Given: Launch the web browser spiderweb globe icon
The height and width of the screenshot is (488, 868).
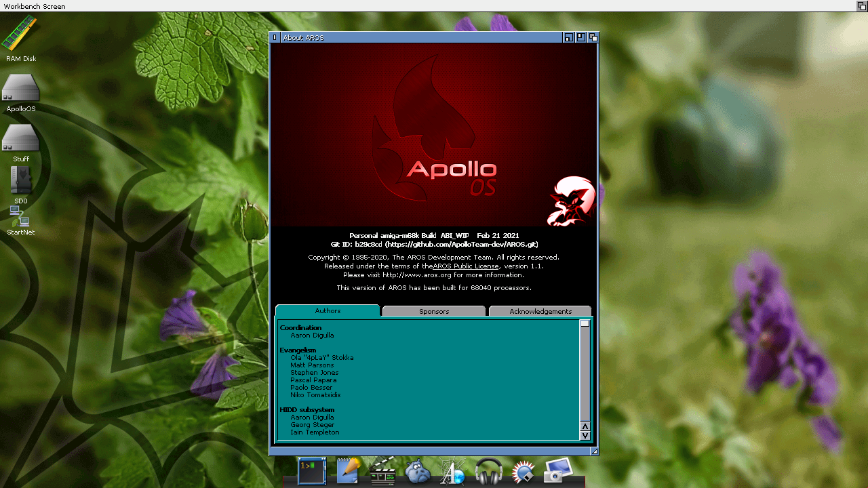Looking at the screenshot, I should pyautogui.click(x=452, y=472).
